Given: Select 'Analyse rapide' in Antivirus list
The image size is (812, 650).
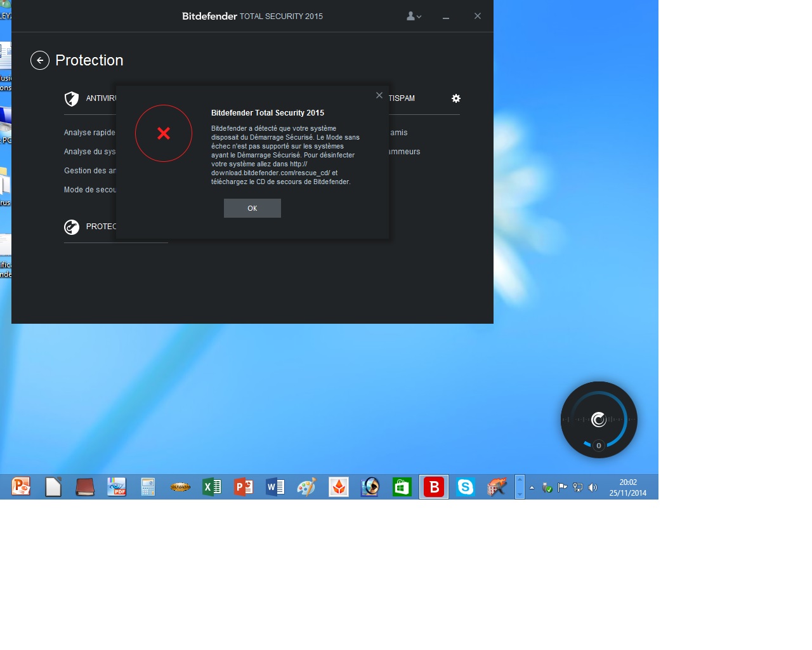Looking at the screenshot, I should click(89, 133).
